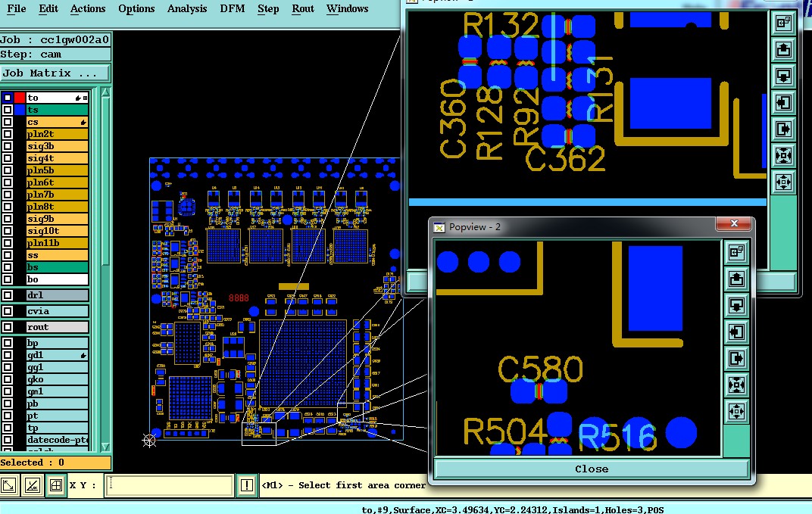Click the layer list scroll up arrow

point(105,93)
